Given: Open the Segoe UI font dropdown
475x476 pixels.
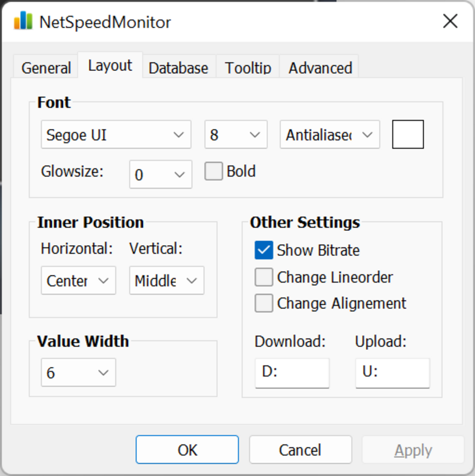Looking at the screenshot, I should click(116, 134).
